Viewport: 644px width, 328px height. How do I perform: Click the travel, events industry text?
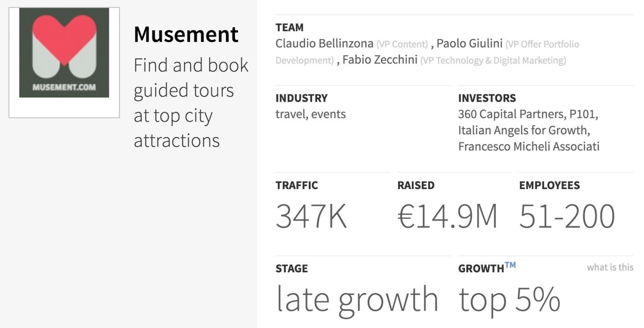310,114
